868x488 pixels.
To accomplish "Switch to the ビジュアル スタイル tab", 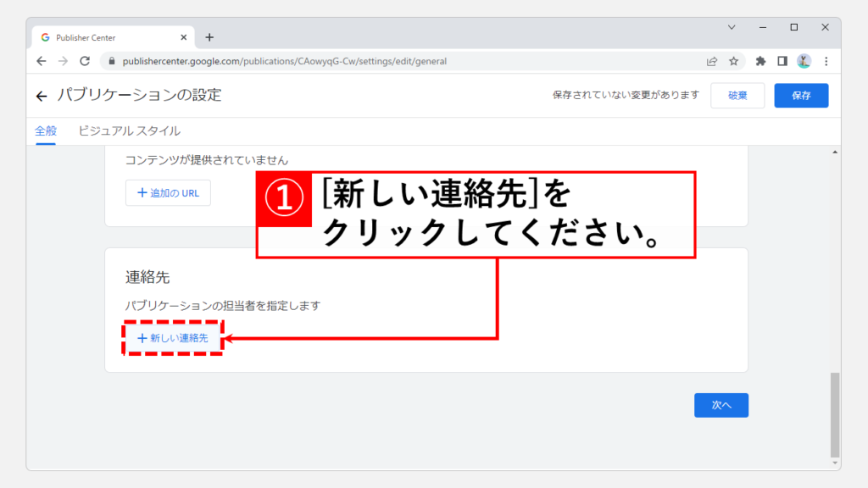I will (x=129, y=131).
